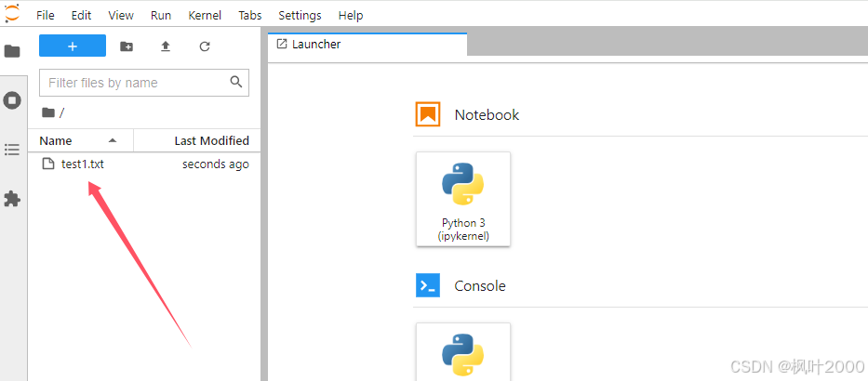The image size is (868, 381).
Task: Open the Extension Manager puzzle icon
Action: coord(12,199)
